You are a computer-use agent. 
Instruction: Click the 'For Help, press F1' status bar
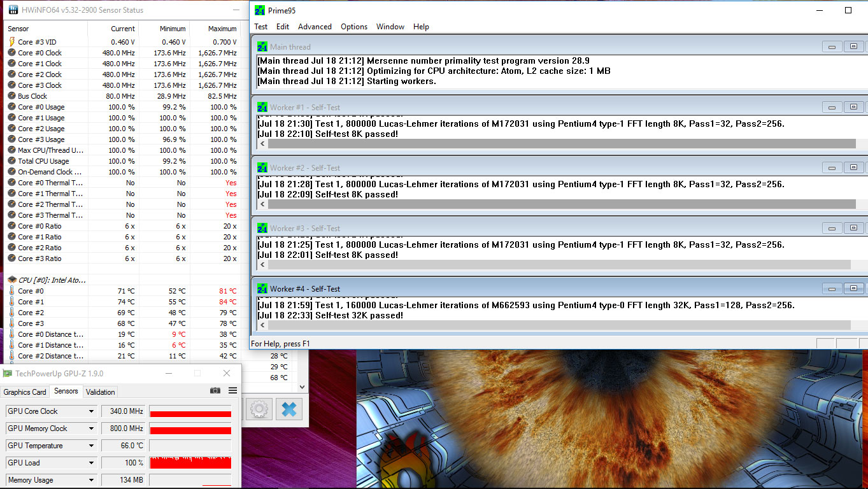[280, 344]
